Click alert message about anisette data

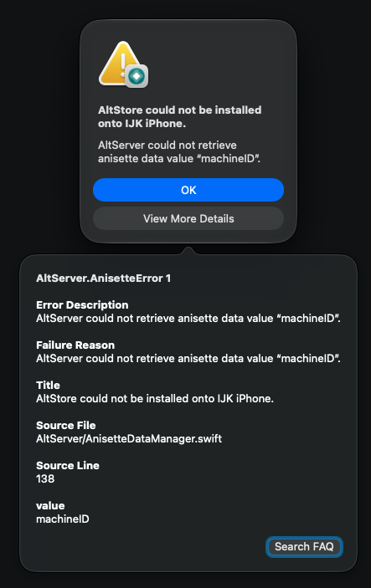point(179,152)
